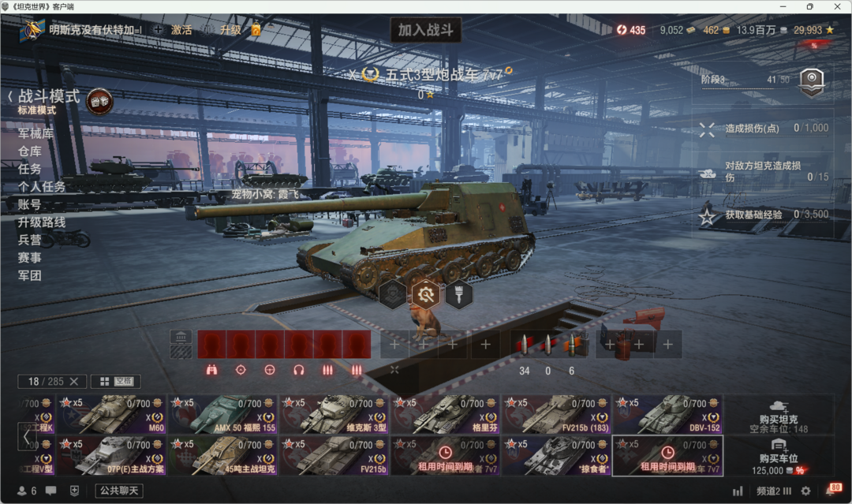Select the first red crew member slot
The image size is (852, 504).
point(212,345)
